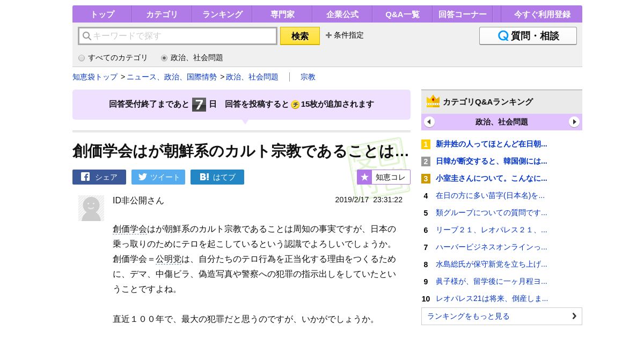Open the 宗教 category link
The image size is (644, 338).
pyautogui.click(x=308, y=77)
